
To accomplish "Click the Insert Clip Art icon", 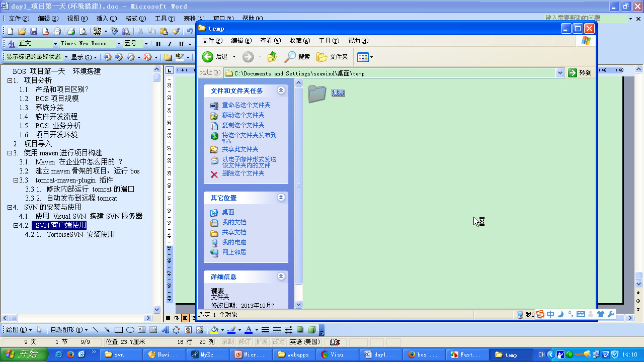I will tap(188, 330).
